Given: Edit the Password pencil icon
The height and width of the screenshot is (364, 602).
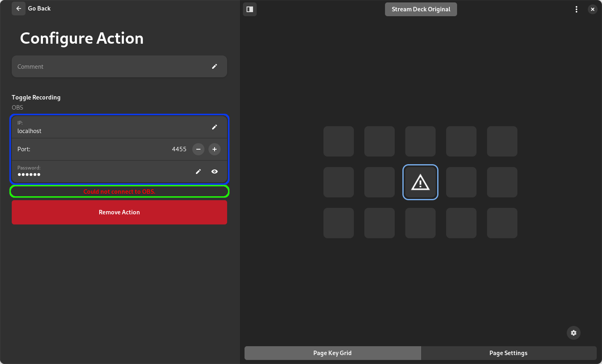Looking at the screenshot, I should [x=198, y=171].
